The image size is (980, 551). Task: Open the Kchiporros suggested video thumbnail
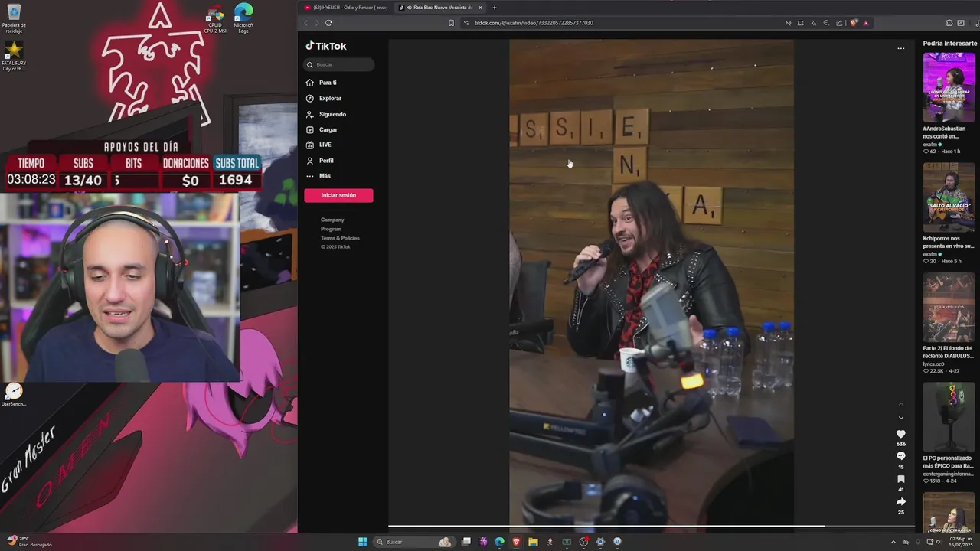[x=949, y=197]
